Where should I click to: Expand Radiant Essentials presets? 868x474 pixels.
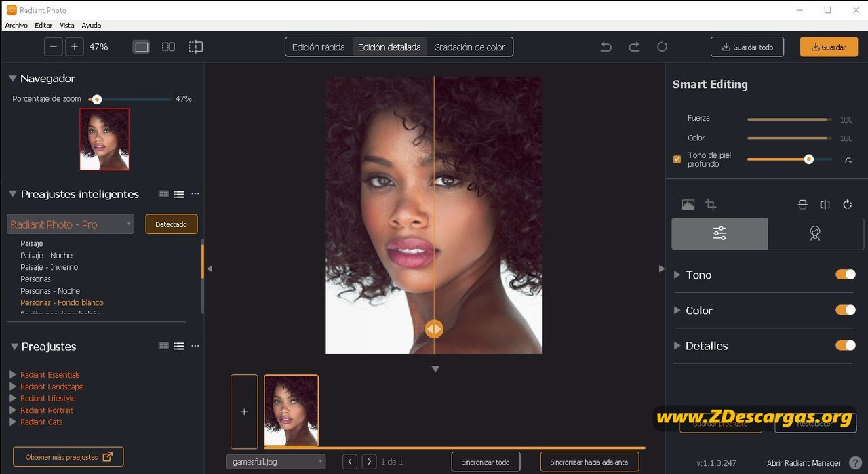(x=13, y=374)
